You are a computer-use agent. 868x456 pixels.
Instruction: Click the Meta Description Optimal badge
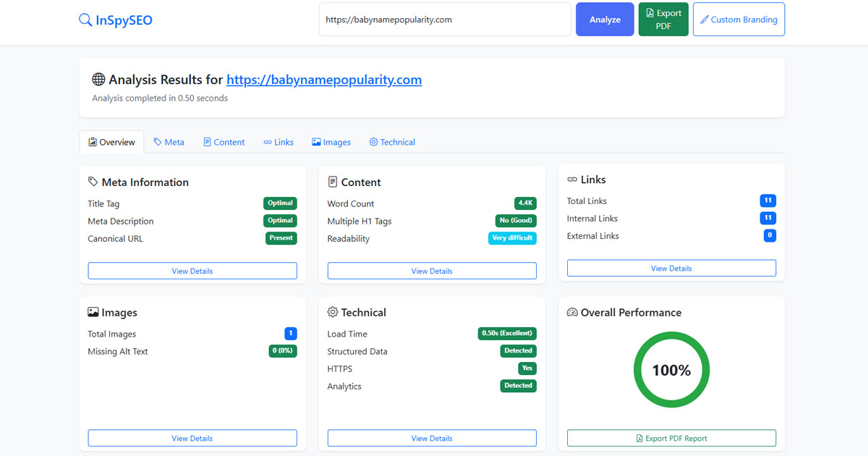(x=280, y=221)
